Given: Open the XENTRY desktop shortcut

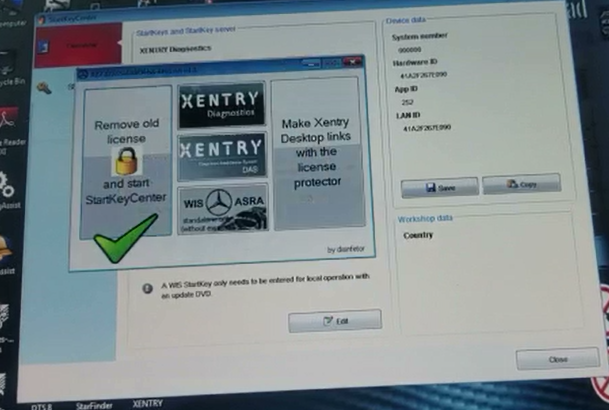Looking at the screenshot, I should (x=148, y=403).
